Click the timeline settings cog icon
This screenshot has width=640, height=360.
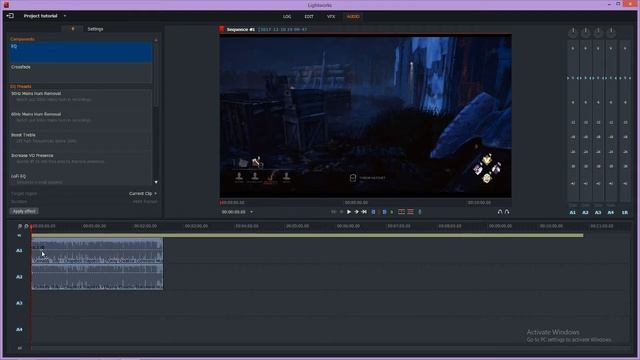(x=27, y=226)
